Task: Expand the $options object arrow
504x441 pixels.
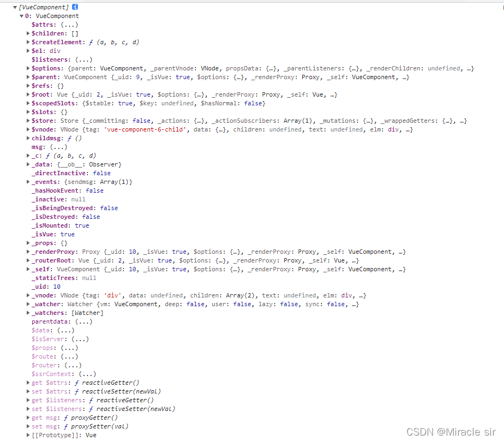Action: click(x=28, y=68)
